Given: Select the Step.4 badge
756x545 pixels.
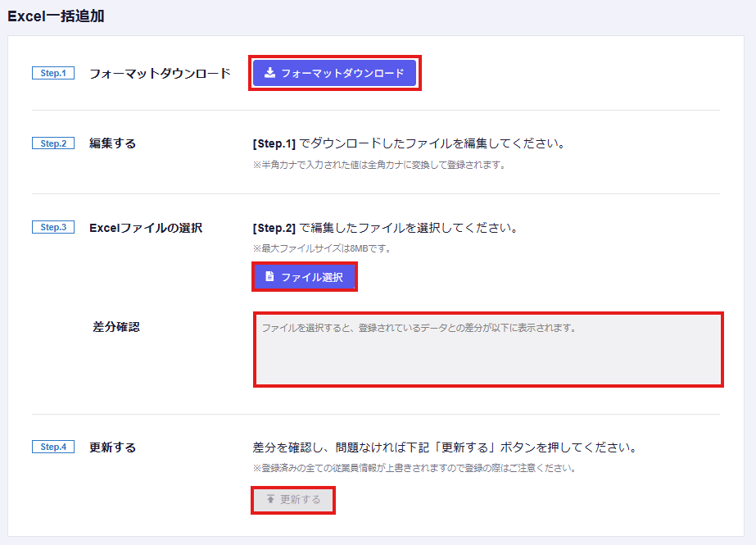Looking at the screenshot, I should [x=53, y=447].
